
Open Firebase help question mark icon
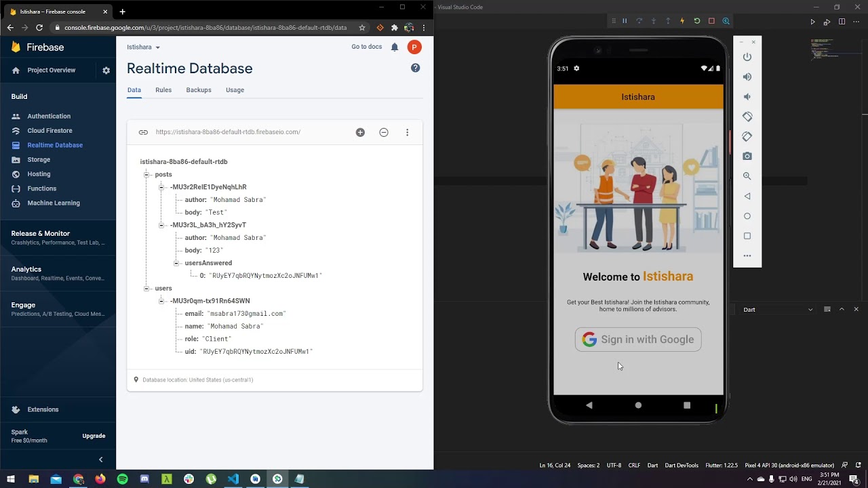coord(416,68)
